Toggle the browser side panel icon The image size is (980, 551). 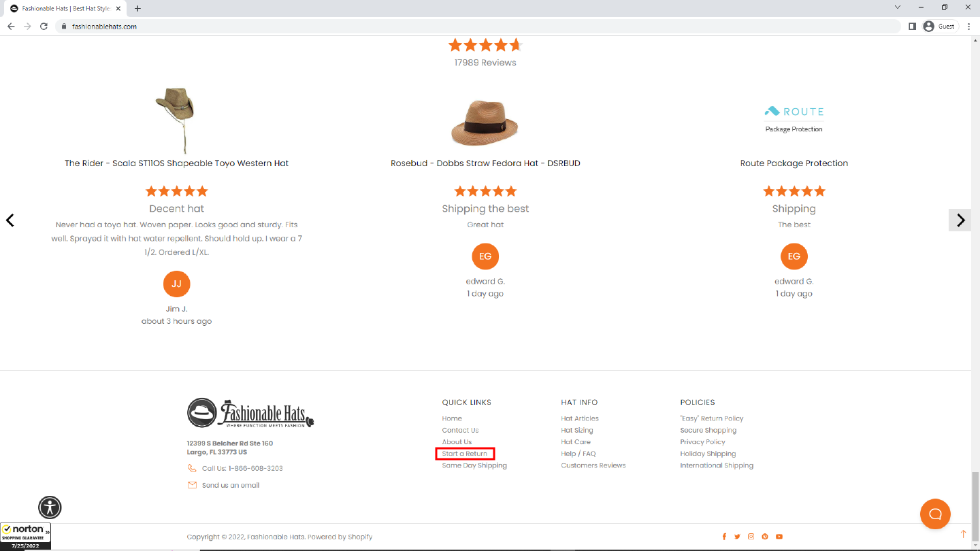click(x=913, y=27)
